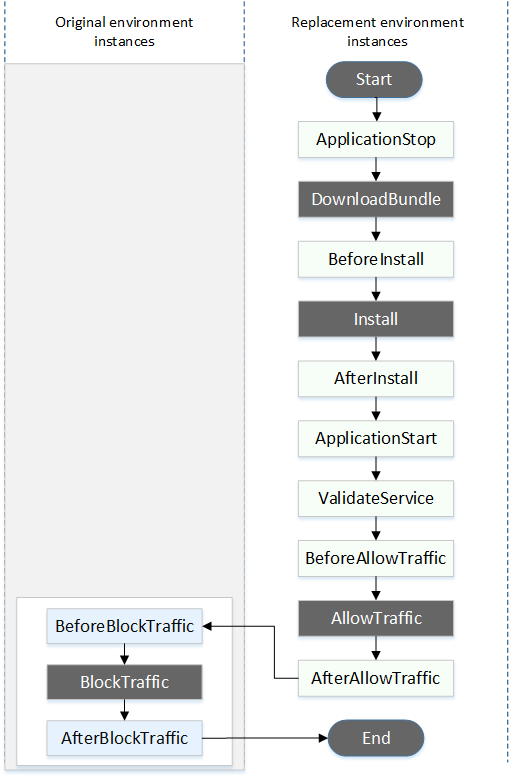Select the AfterInstall box
Image resolution: width=509 pixels, height=778 pixels.
[376, 379]
